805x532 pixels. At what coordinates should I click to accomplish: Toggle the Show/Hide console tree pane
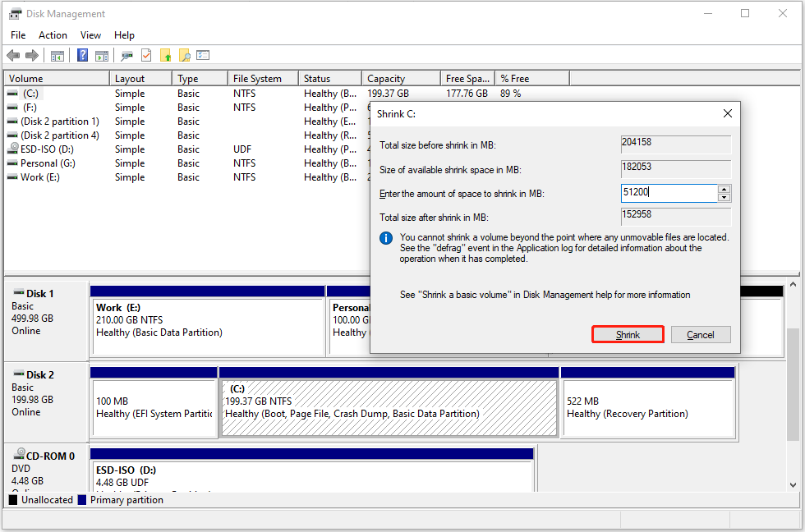(x=57, y=56)
